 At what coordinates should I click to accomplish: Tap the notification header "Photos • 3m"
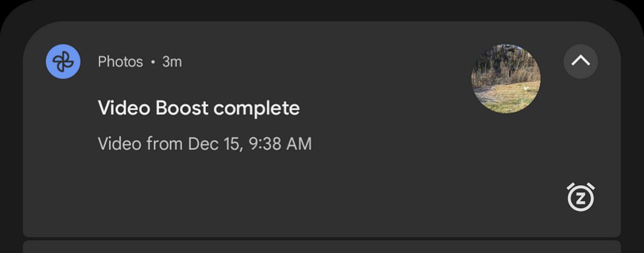[140, 62]
